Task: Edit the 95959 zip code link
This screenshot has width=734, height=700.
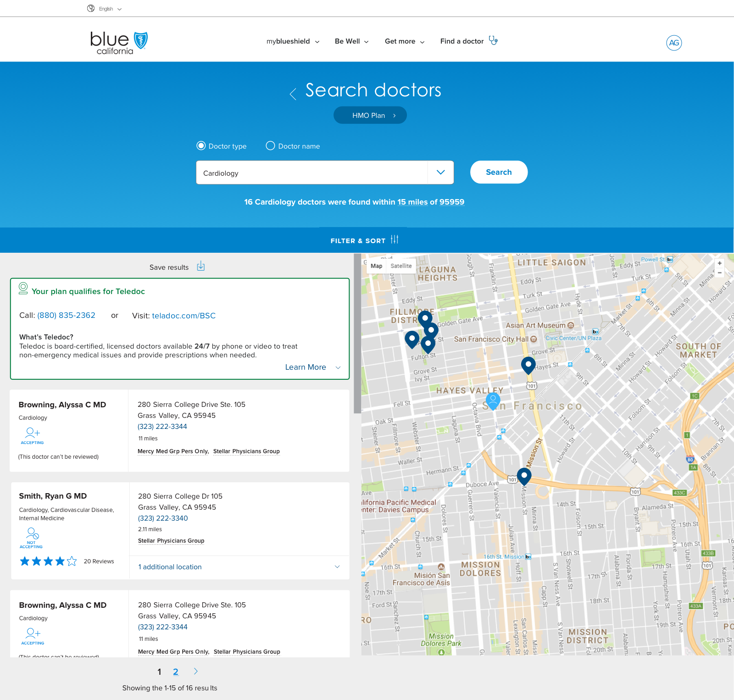Action: [452, 202]
